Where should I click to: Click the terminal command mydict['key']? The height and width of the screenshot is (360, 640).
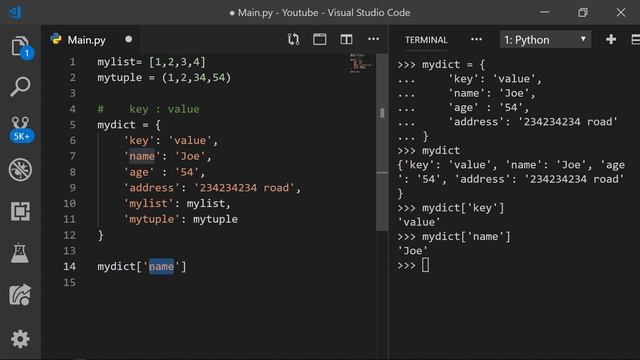[x=463, y=208]
